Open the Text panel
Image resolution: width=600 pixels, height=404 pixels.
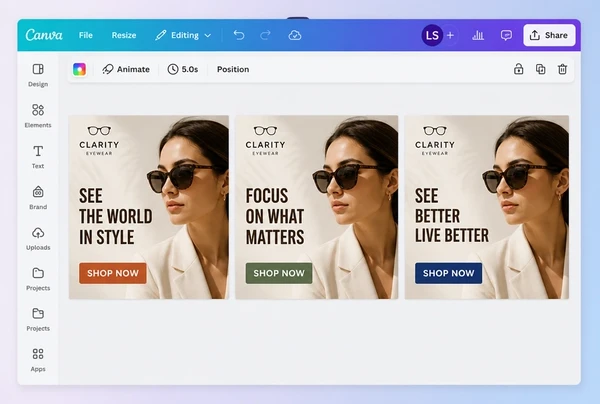tap(38, 157)
